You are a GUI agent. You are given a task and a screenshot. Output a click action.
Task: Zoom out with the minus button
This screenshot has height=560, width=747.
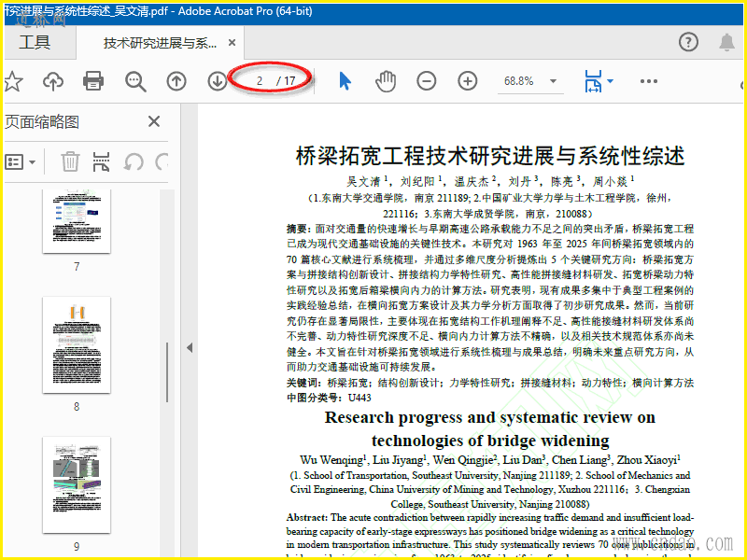427,81
